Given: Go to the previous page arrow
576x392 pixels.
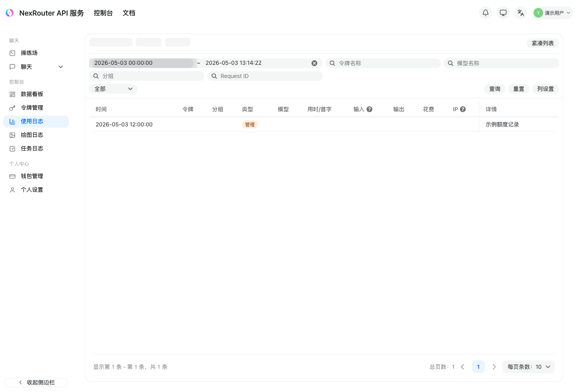Looking at the screenshot, I should pos(462,367).
